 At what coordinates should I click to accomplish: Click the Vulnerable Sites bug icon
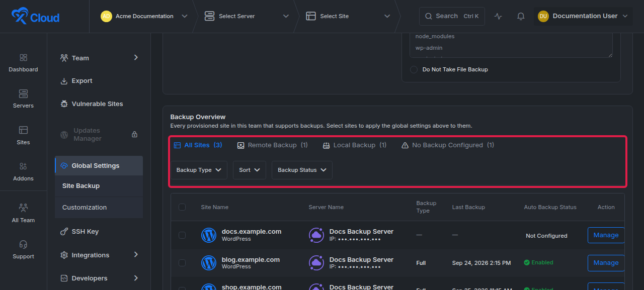point(64,104)
